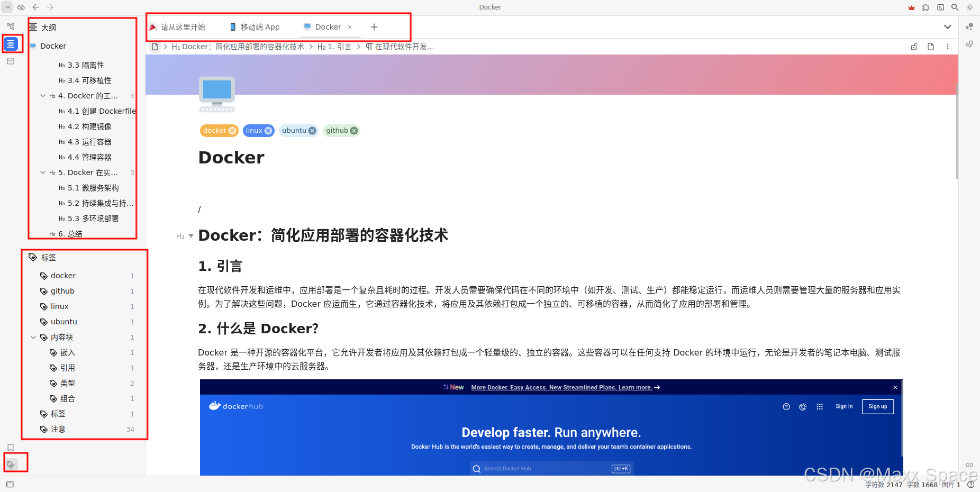Collapse the 内容块 tag group
This screenshot has height=492, width=980.
coord(33,337)
